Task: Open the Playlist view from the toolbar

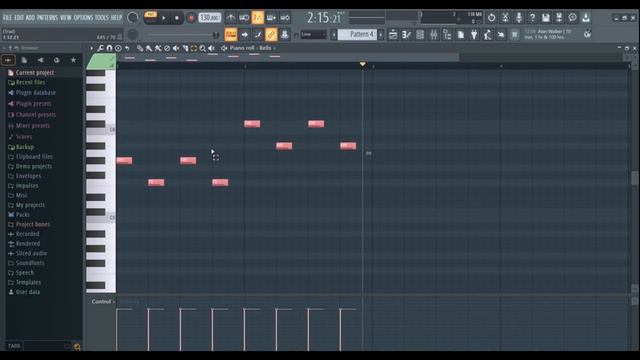Action: (393, 35)
